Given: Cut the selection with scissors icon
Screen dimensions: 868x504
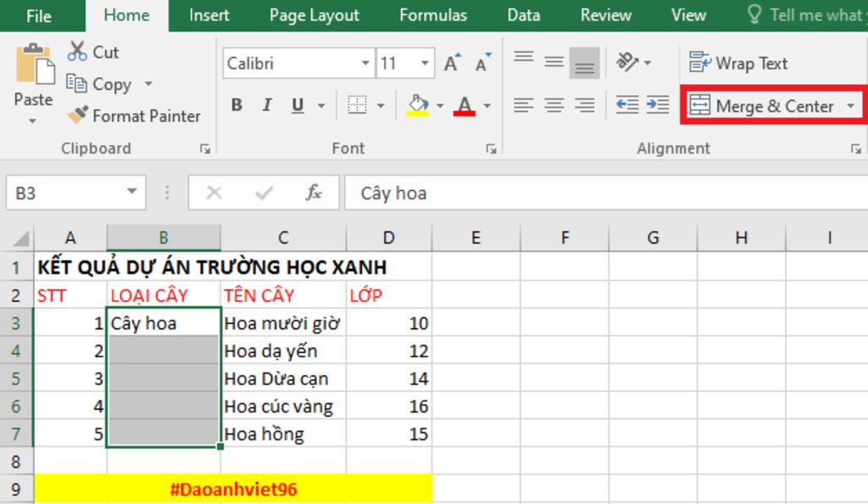Looking at the screenshot, I should [x=77, y=52].
